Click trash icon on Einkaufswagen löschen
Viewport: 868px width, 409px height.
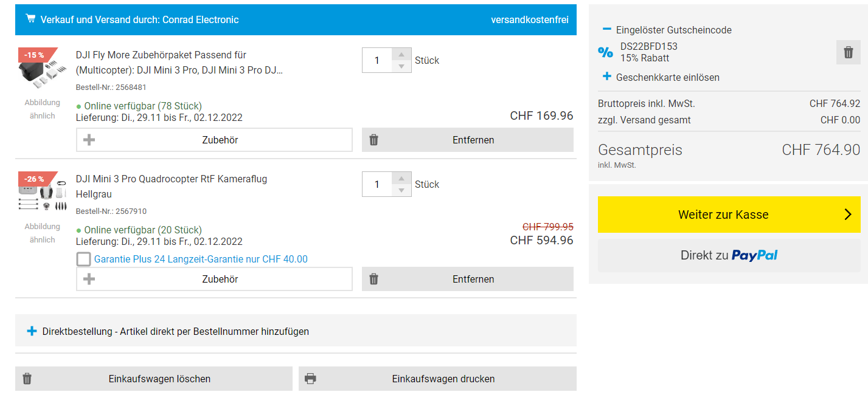click(27, 379)
